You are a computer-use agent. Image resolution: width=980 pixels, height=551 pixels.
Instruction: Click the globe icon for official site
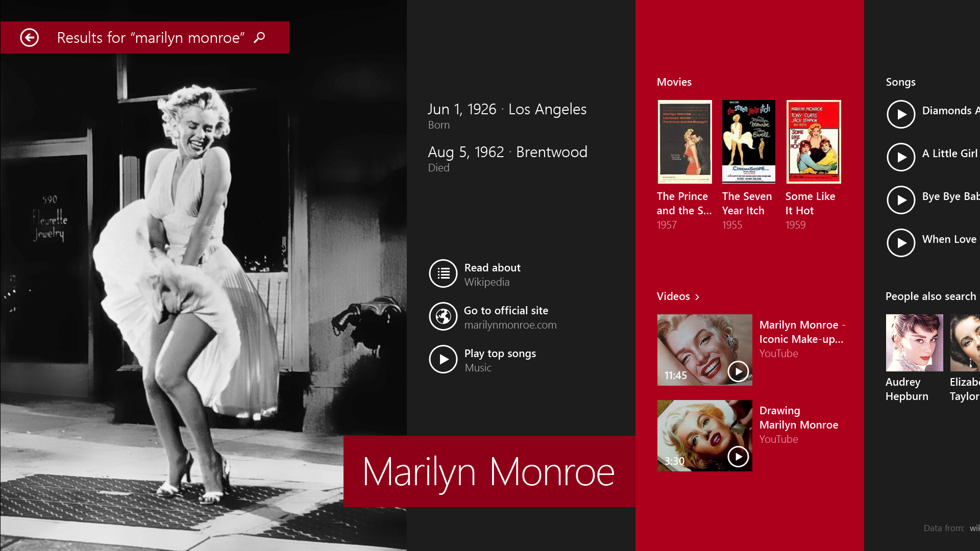click(443, 317)
